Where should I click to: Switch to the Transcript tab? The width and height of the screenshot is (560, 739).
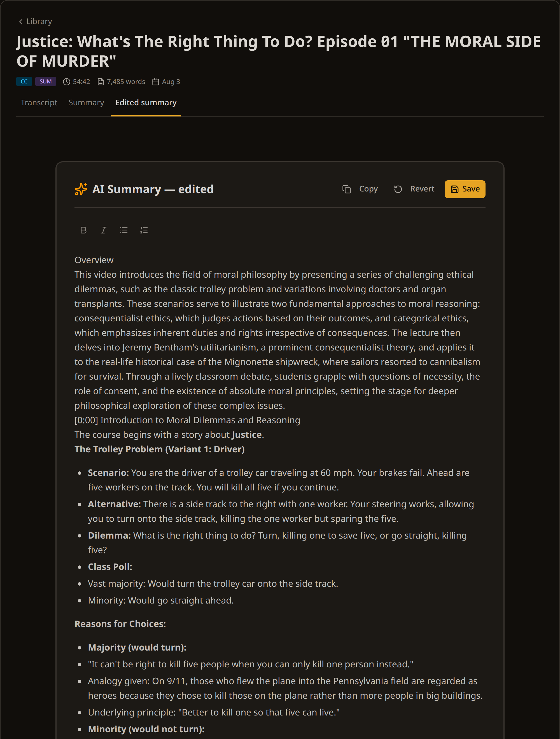39,102
